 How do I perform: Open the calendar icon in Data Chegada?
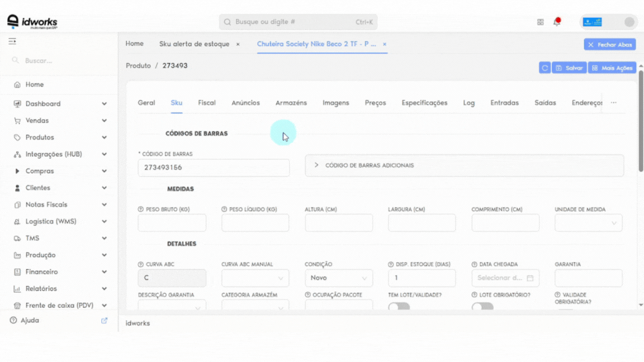530,278
